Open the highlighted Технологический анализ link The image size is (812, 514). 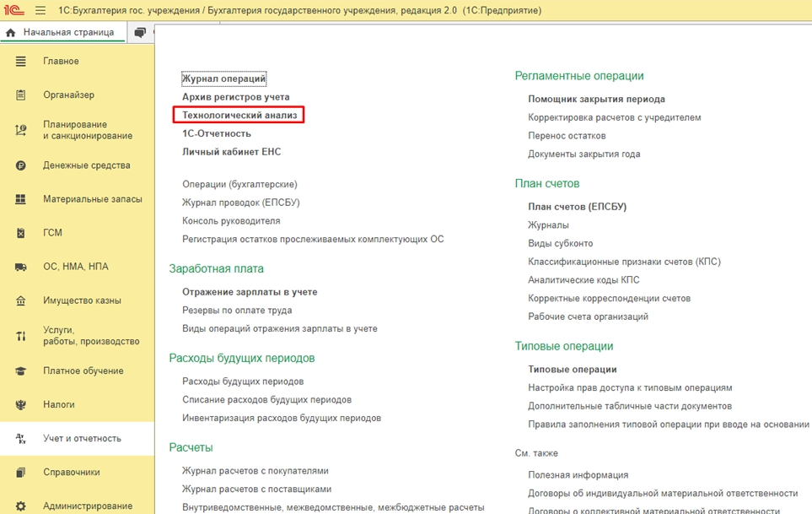pos(239,115)
